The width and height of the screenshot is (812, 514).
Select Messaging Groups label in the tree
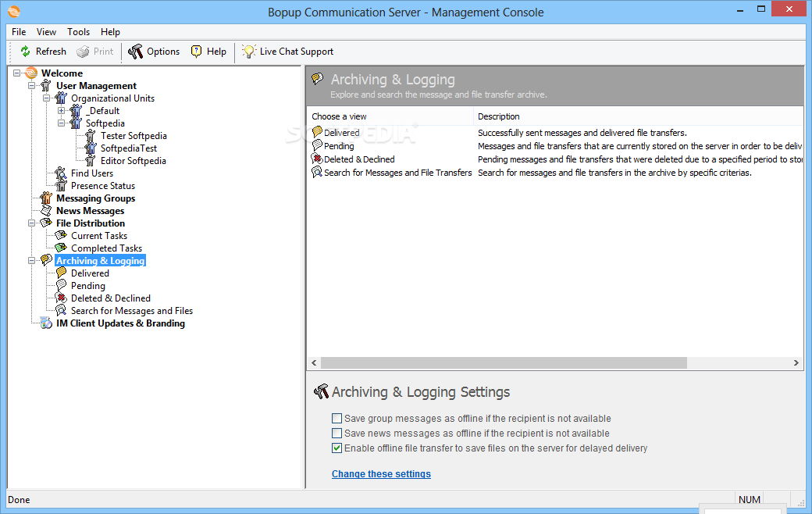(x=96, y=198)
